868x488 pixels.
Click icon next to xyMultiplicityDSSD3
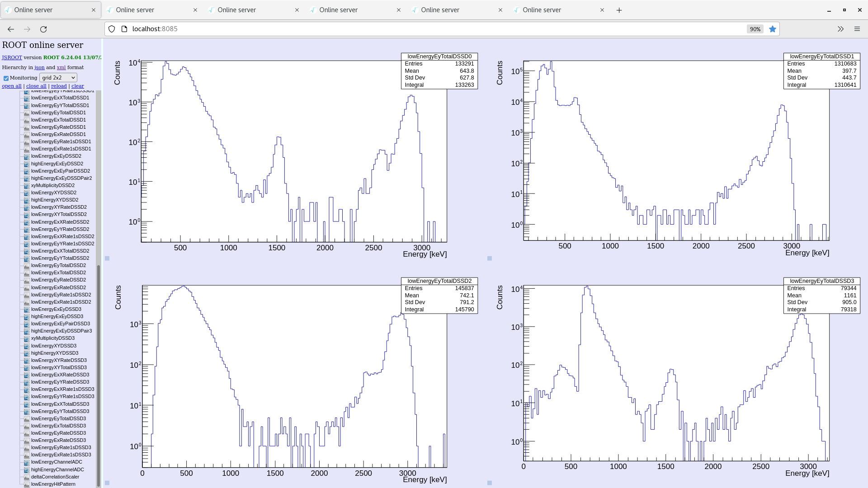point(27,338)
